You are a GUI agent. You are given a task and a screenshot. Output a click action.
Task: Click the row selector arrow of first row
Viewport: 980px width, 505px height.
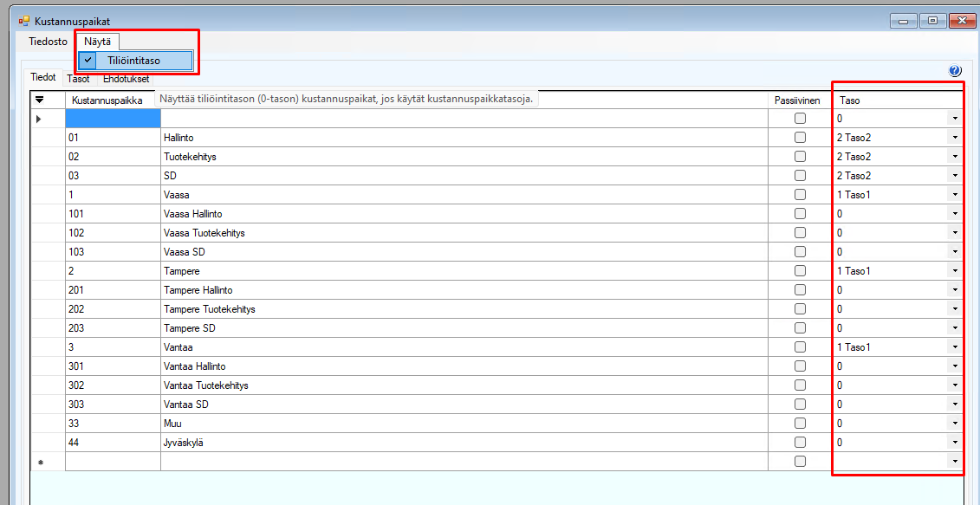[38, 119]
